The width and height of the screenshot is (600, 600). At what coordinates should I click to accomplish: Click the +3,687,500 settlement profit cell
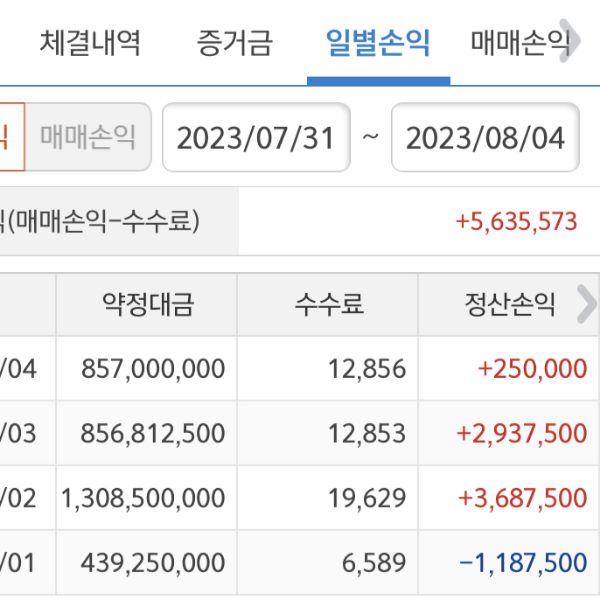coord(521,498)
